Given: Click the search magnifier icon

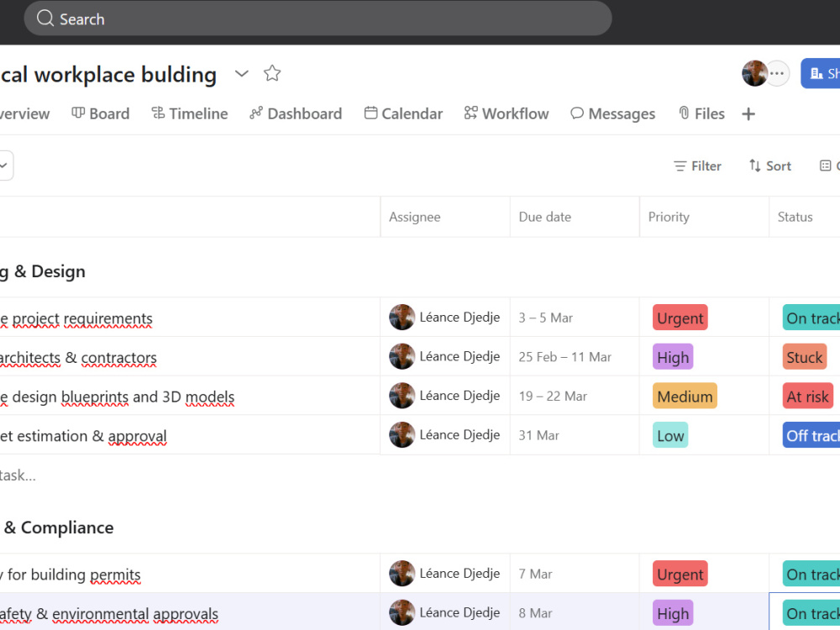Looking at the screenshot, I should (45, 18).
